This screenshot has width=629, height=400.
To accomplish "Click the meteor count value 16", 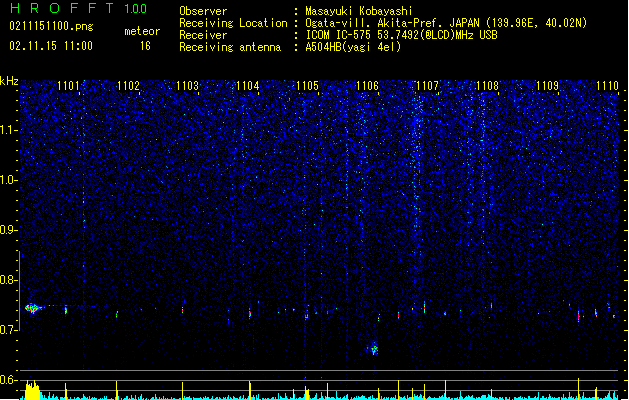I will click(145, 46).
